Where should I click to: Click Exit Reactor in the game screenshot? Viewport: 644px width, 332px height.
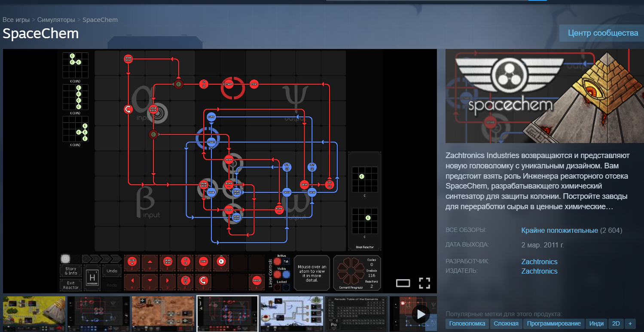pyautogui.click(x=71, y=285)
